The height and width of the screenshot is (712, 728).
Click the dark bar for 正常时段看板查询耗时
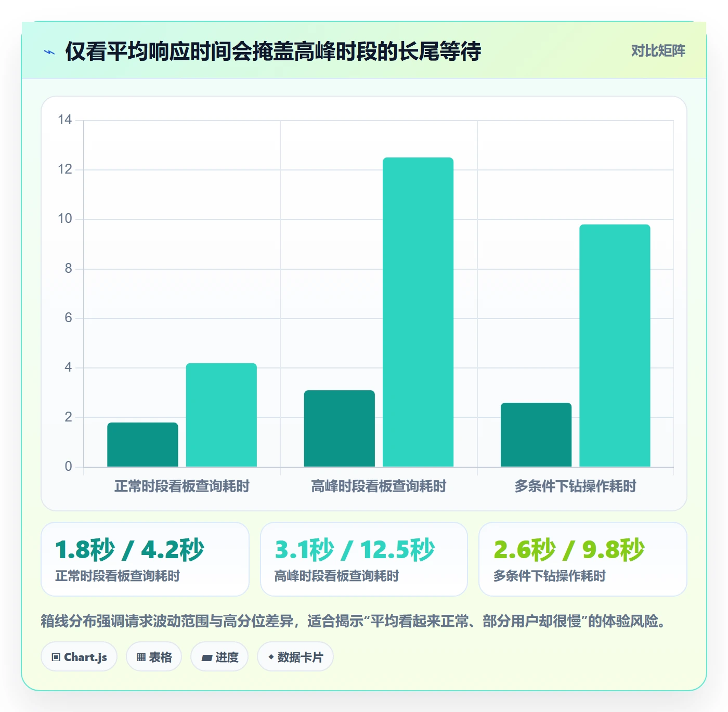142,445
